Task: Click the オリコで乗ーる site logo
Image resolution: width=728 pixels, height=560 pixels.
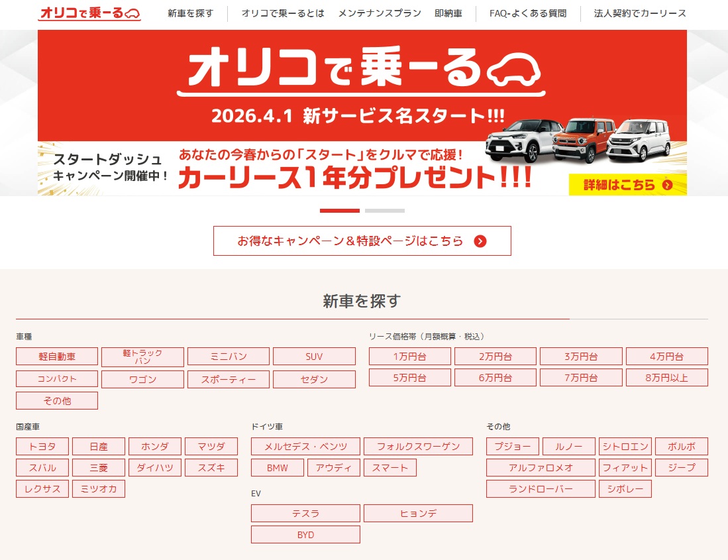Action: [89, 13]
